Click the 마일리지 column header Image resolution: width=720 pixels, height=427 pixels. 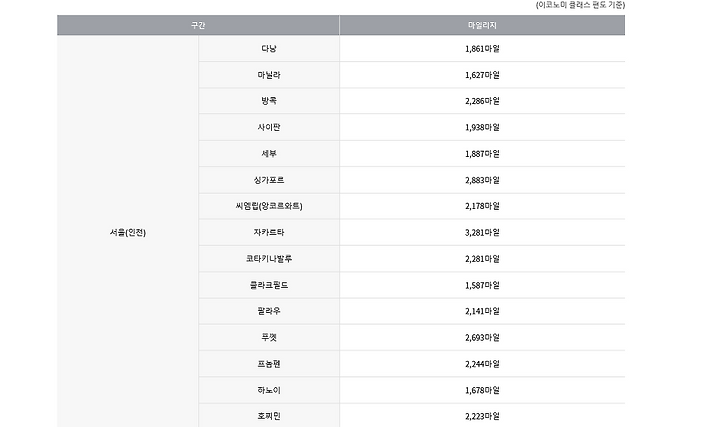pyautogui.click(x=482, y=25)
